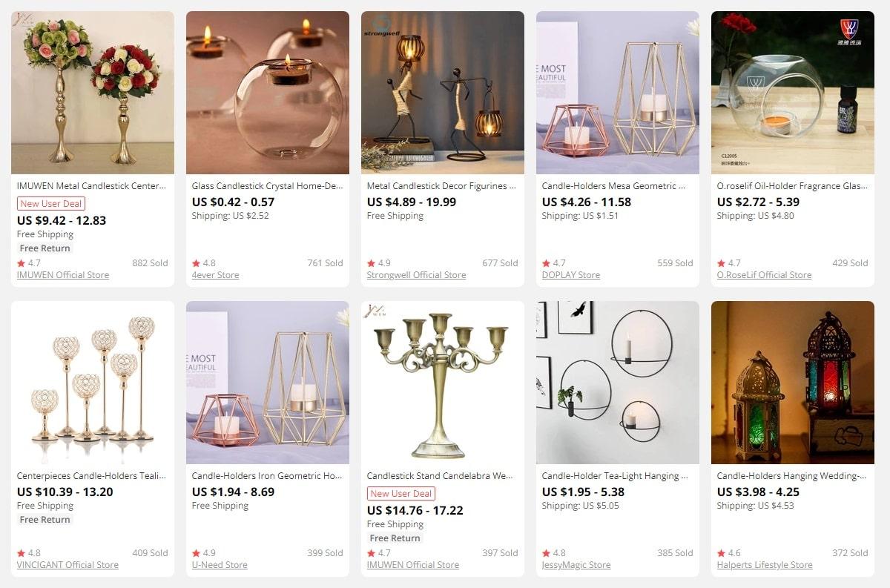Visit the JessyMagic Store link
The width and height of the screenshot is (890, 588).
click(x=576, y=565)
